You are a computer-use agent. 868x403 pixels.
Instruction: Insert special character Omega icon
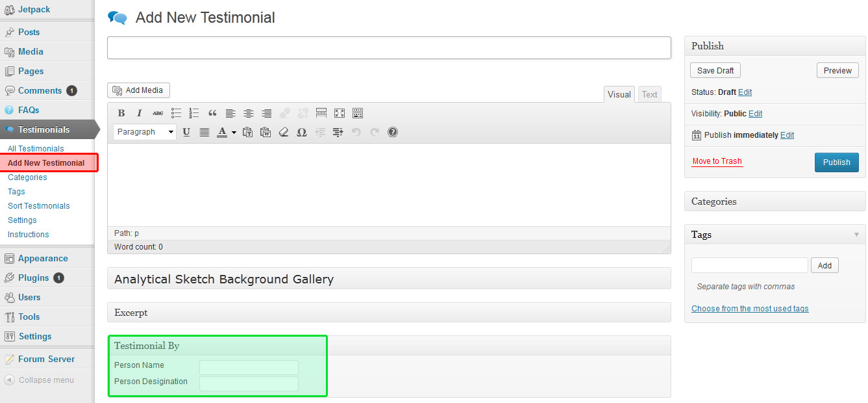(x=302, y=132)
